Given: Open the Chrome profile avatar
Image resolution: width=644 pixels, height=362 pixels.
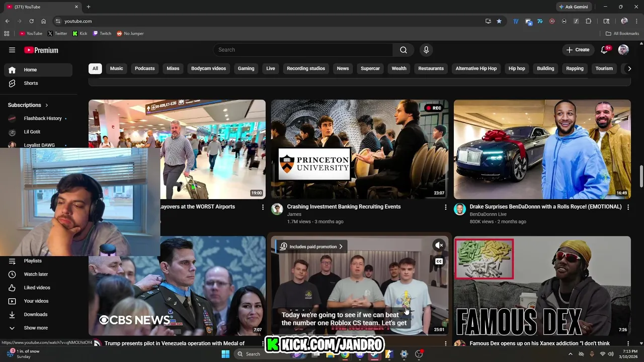Looking at the screenshot, I should (624, 21).
